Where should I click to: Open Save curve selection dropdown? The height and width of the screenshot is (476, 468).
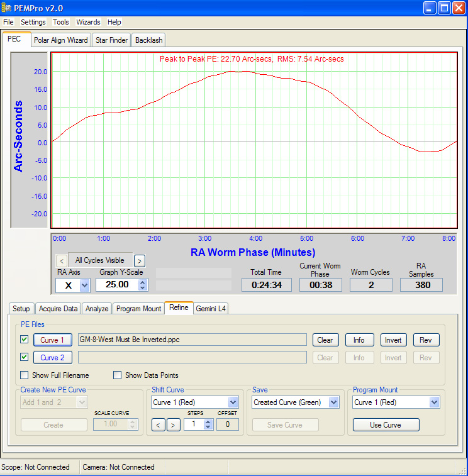(x=334, y=402)
